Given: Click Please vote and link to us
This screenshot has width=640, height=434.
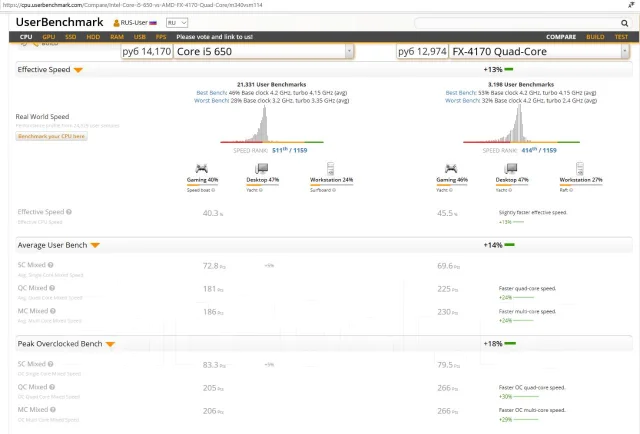Looking at the screenshot, I should click(x=214, y=37).
